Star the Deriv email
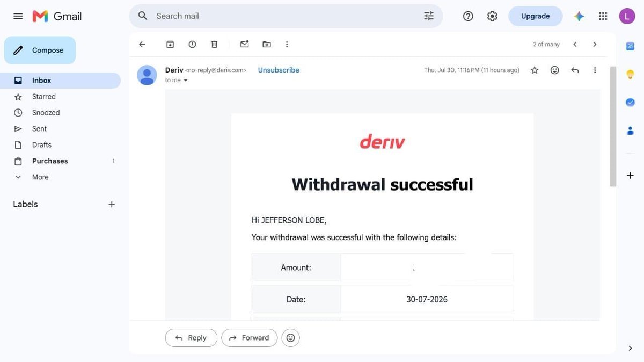644x362 pixels. tap(535, 70)
